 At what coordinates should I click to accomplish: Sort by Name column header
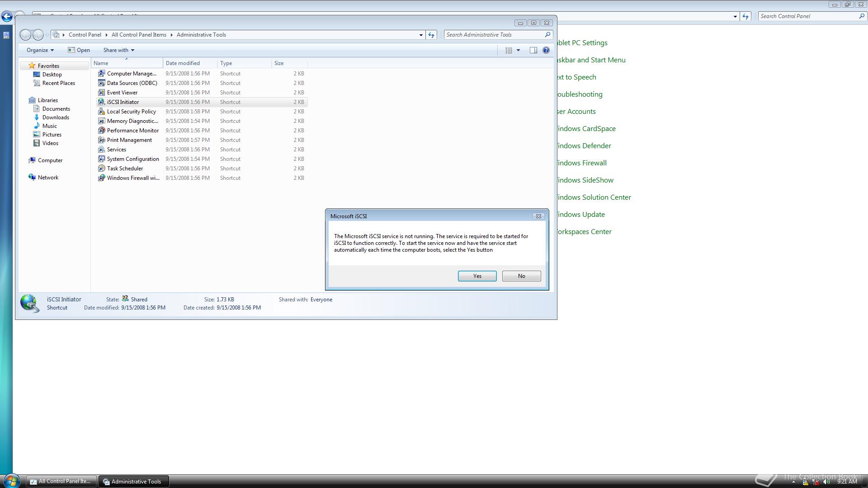click(127, 63)
